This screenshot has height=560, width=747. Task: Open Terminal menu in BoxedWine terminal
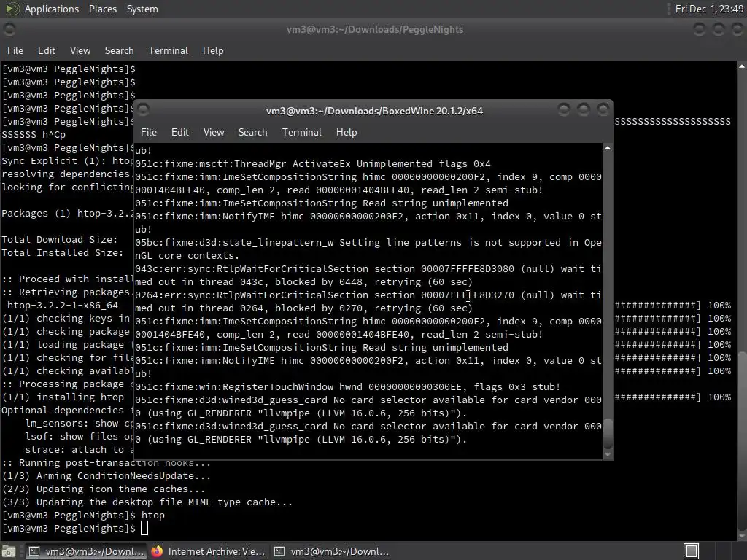pyautogui.click(x=301, y=133)
